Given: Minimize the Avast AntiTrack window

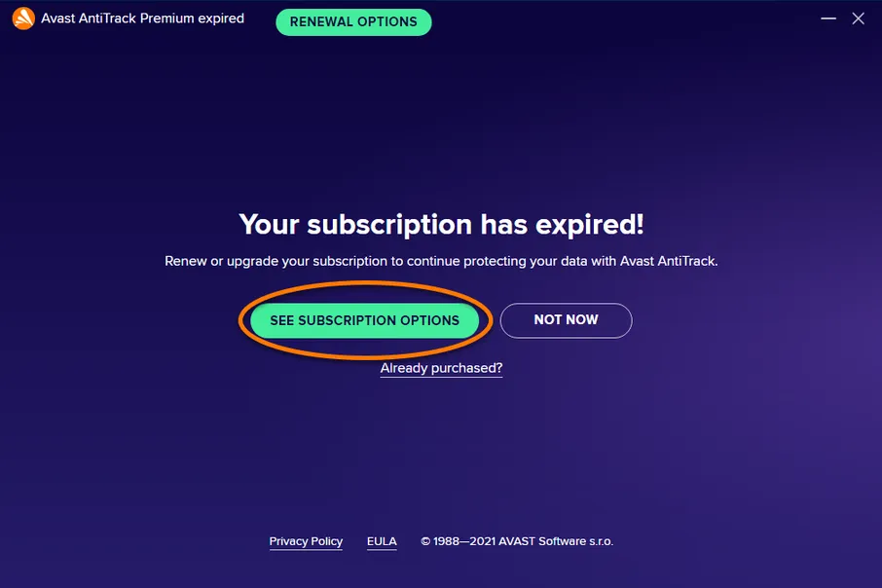Looking at the screenshot, I should pyautogui.click(x=828, y=18).
